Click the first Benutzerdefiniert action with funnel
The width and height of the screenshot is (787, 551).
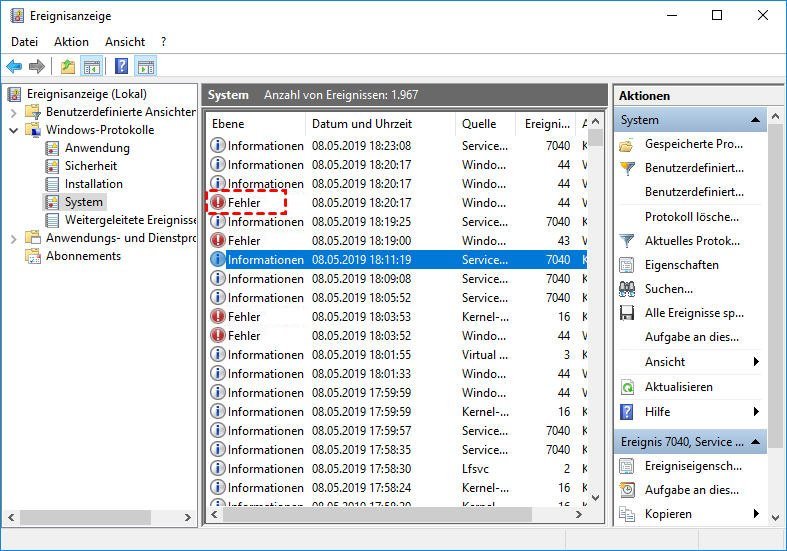click(x=694, y=168)
